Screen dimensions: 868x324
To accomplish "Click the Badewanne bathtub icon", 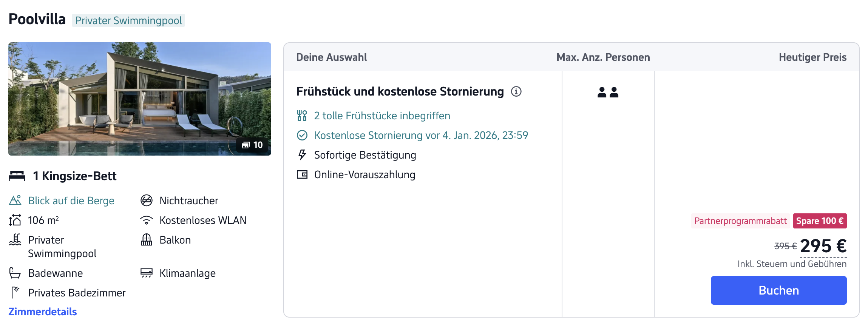I will (15, 273).
